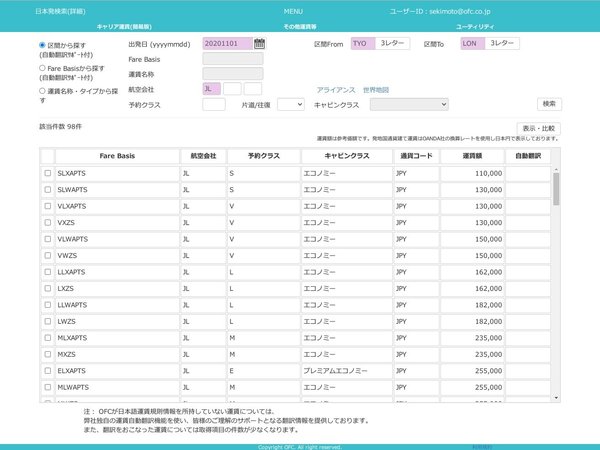The height and width of the screenshot is (450, 600).
Task: Click the 予約クラス column header
Action: 264,156
